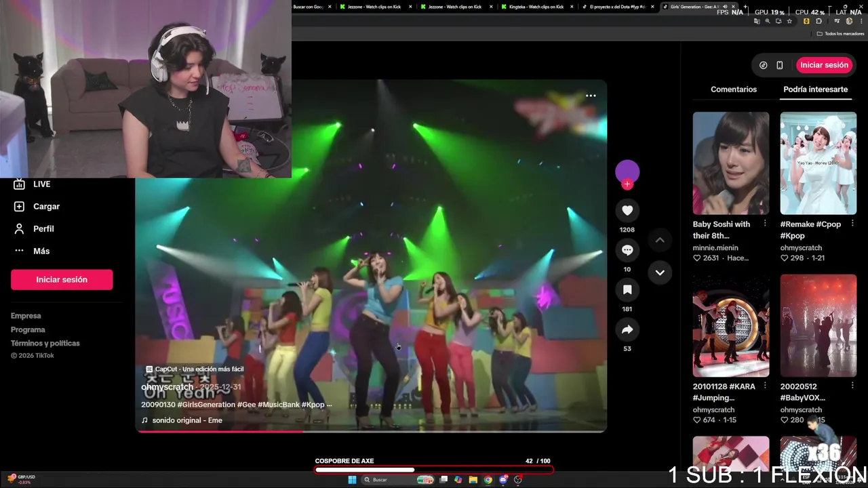Open options for 20020512 #BabyVOX video
The width and height of the screenshot is (868, 488).
coord(852,386)
